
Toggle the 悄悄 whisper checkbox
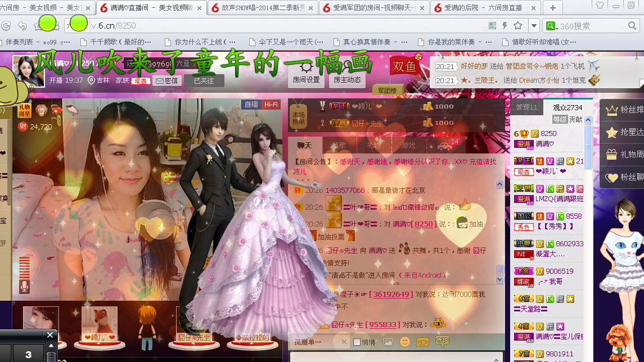coord(357,342)
